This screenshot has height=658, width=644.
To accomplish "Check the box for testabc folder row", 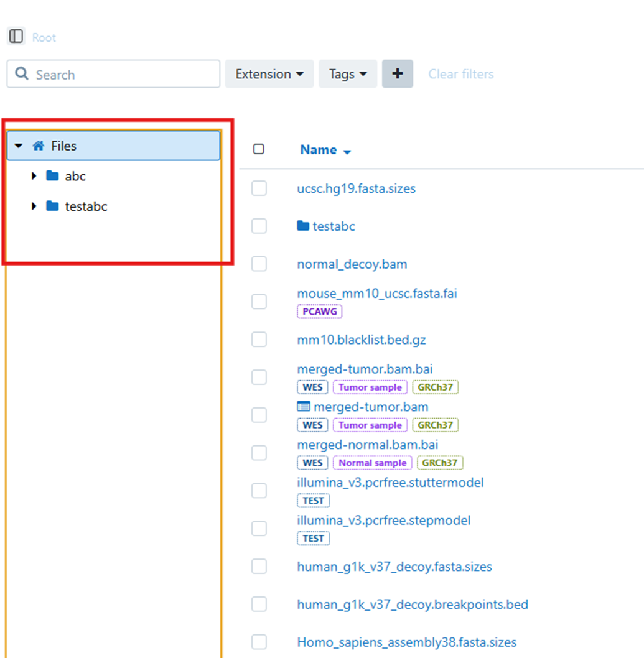I will (259, 226).
